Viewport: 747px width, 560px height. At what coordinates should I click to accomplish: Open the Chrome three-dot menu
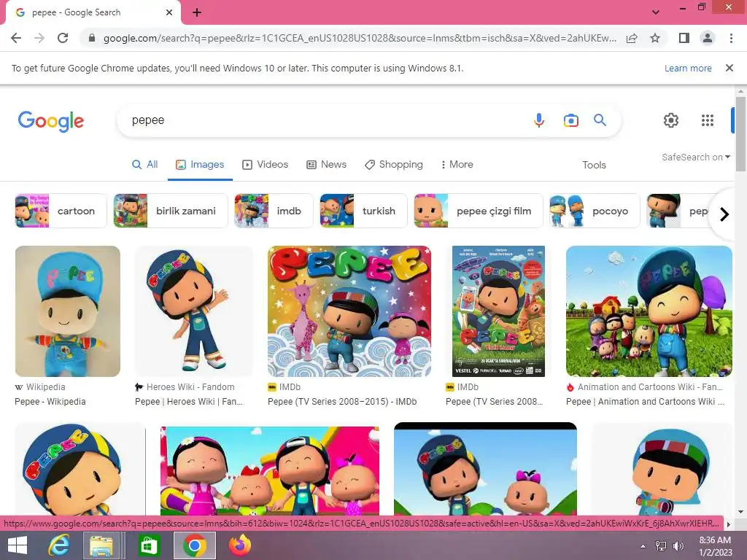[x=731, y=38]
